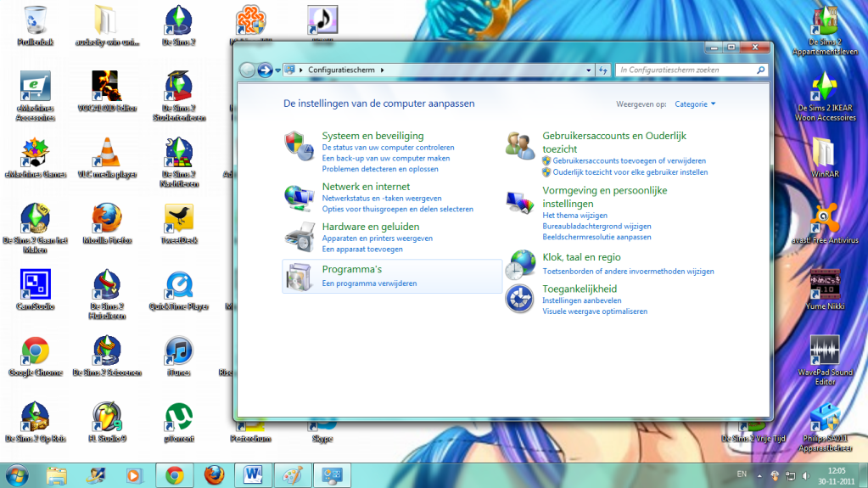Click Beeldschermresolutie aanpassen link
The image size is (868, 488).
coord(596,238)
